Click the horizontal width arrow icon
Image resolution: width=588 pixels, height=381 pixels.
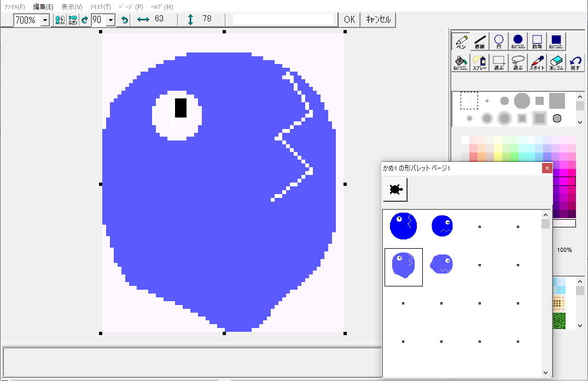143,20
